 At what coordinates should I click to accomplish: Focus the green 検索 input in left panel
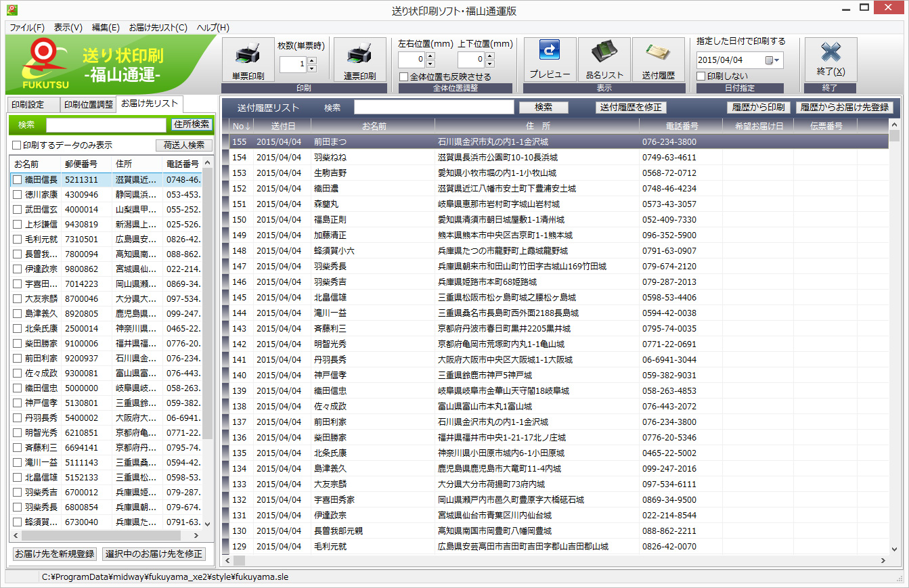tap(106, 125)
